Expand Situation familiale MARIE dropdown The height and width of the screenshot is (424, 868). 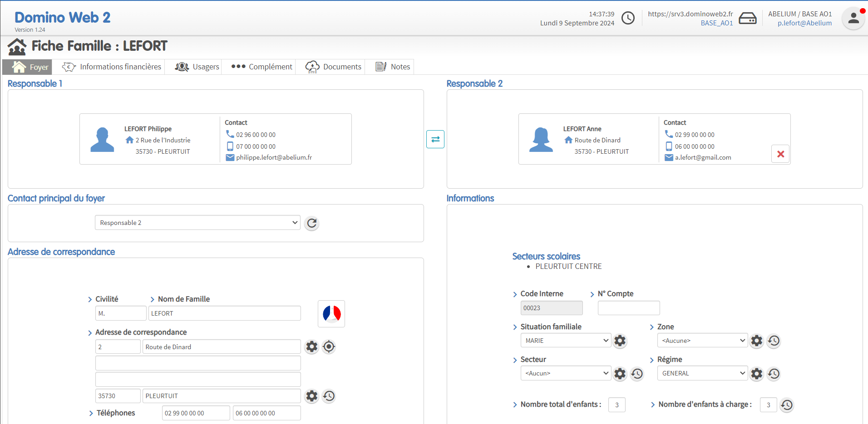566,341
